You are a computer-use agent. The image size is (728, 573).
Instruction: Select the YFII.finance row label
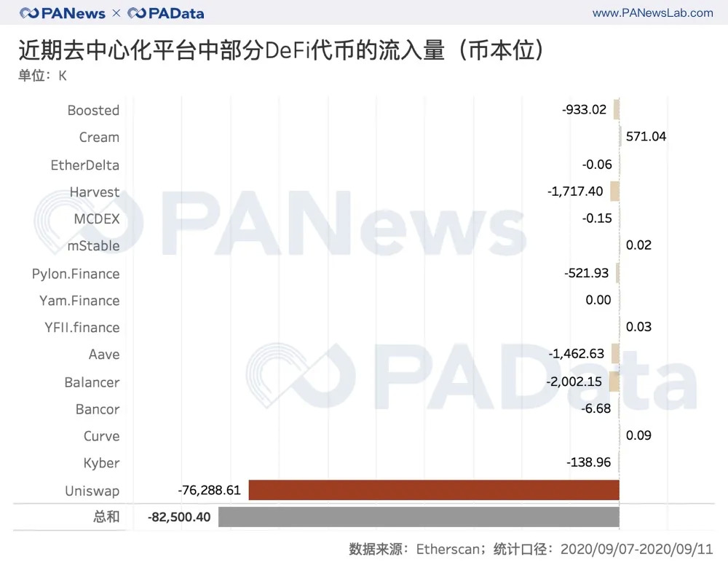click(82, 328)
